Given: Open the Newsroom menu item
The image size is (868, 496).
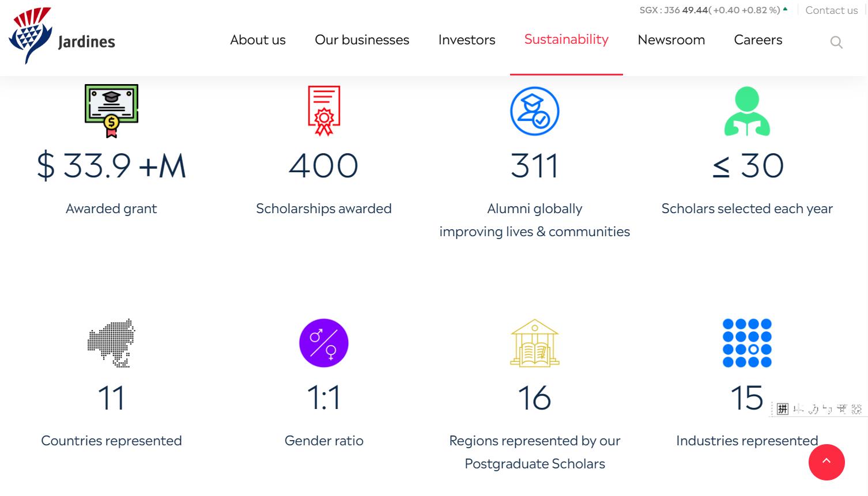Looking at the screenshot, I should [x=671, y=40].
